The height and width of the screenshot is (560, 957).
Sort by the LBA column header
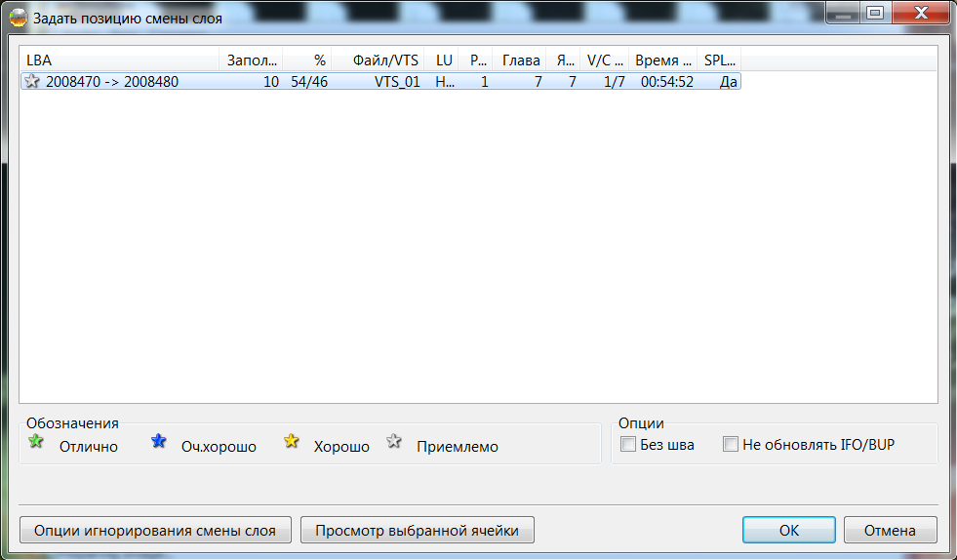120,60
